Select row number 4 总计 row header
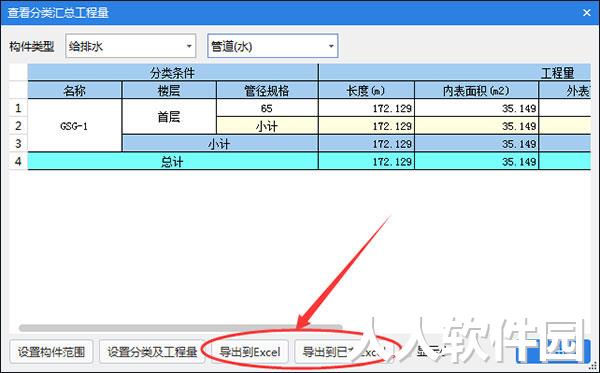Screen dimensions: 600x373 (18, 161)
